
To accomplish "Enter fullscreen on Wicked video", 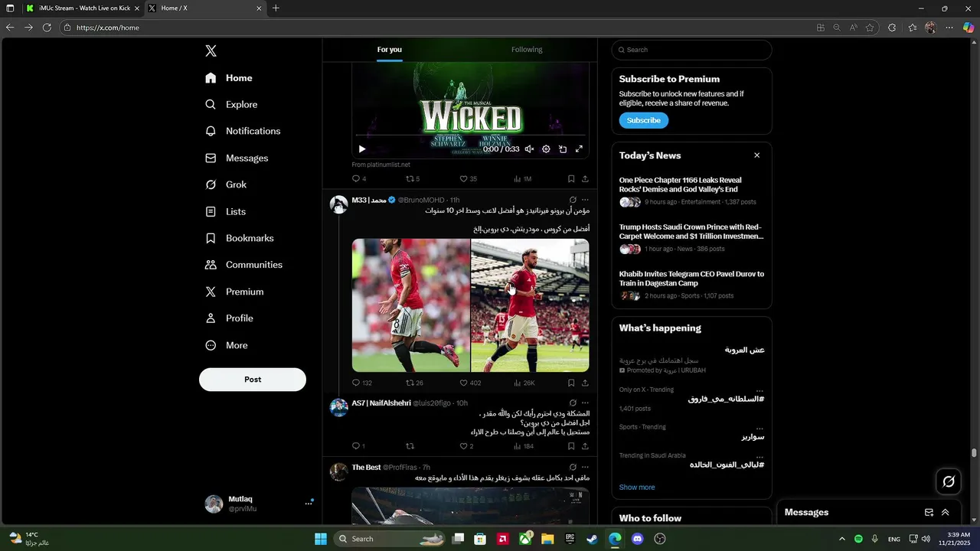I will pyautogui.click(x=580, y=149).
